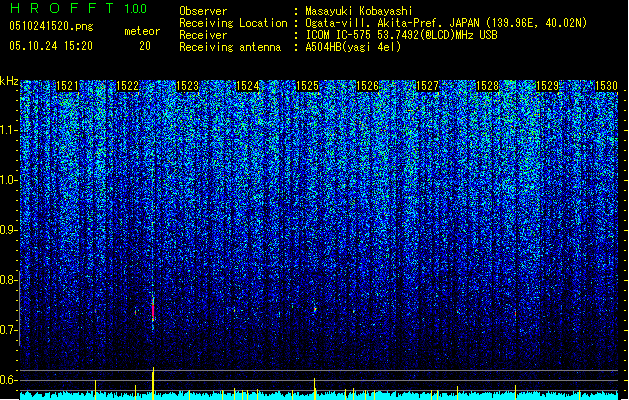Select the meteor count value 20
Image resolution: width=629 pixels, height=400 pixels.
pos(145,46)
